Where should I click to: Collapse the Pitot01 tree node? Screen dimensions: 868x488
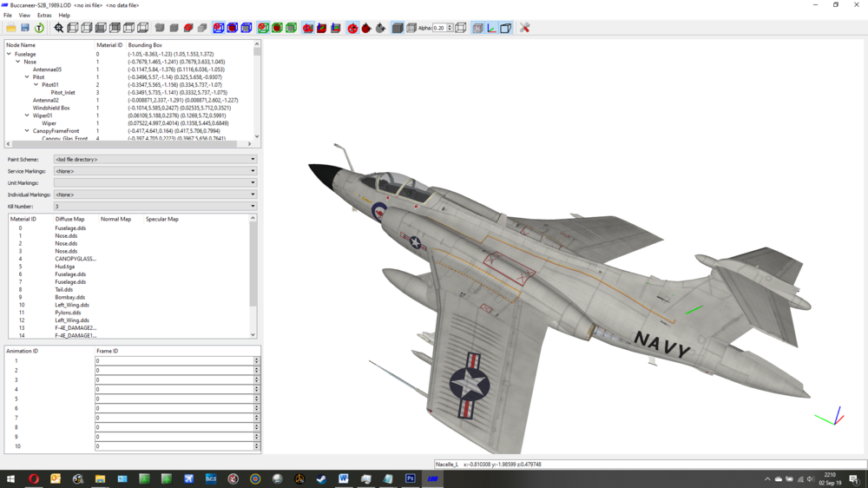tap(36, 85)
